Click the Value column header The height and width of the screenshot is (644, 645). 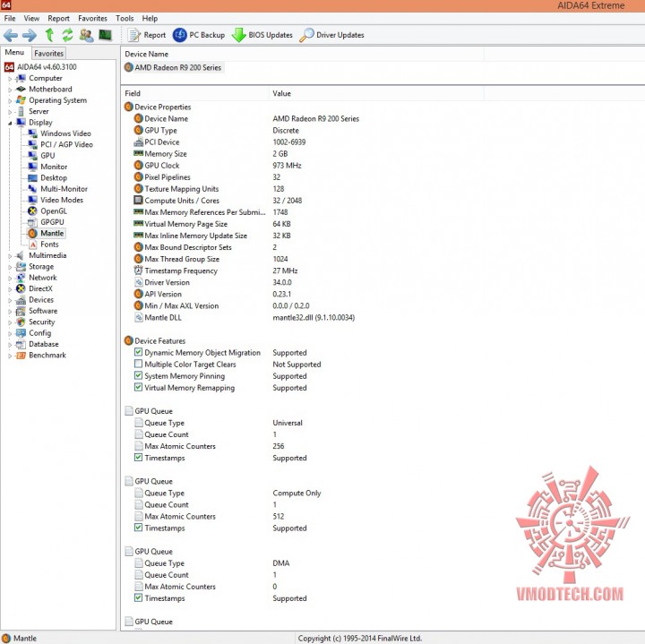[376, 93]
